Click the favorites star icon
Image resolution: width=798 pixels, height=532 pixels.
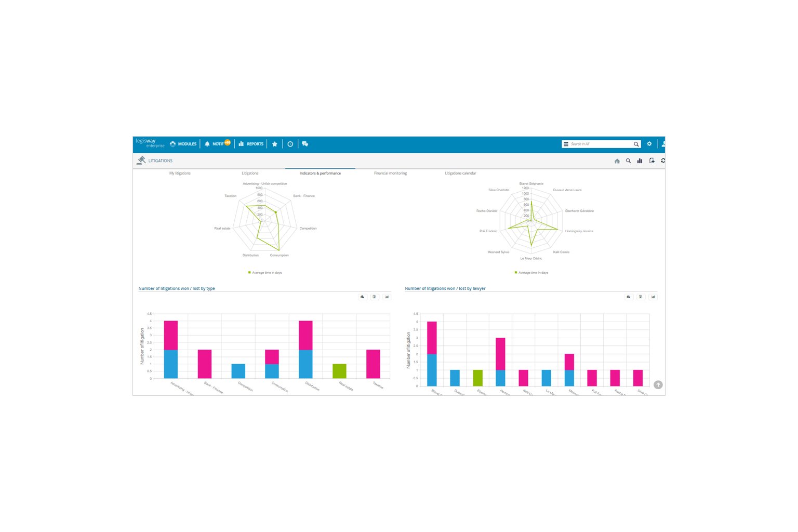275,144
